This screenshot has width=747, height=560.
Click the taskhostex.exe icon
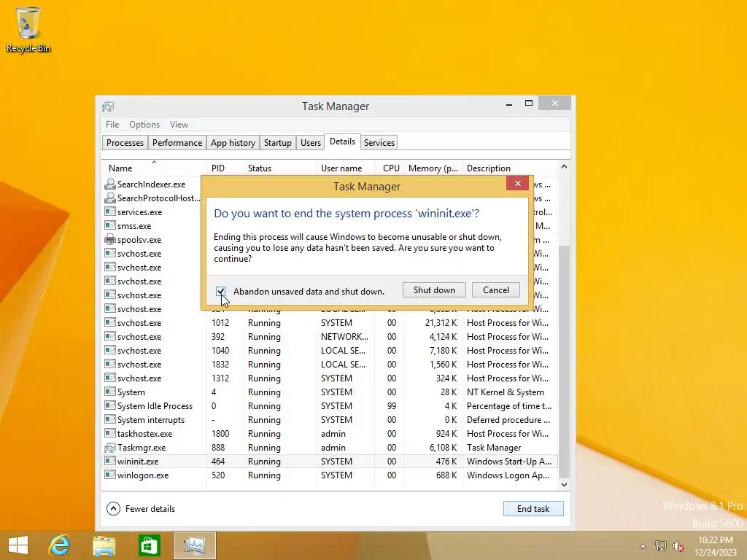click(x=110, y=433)
